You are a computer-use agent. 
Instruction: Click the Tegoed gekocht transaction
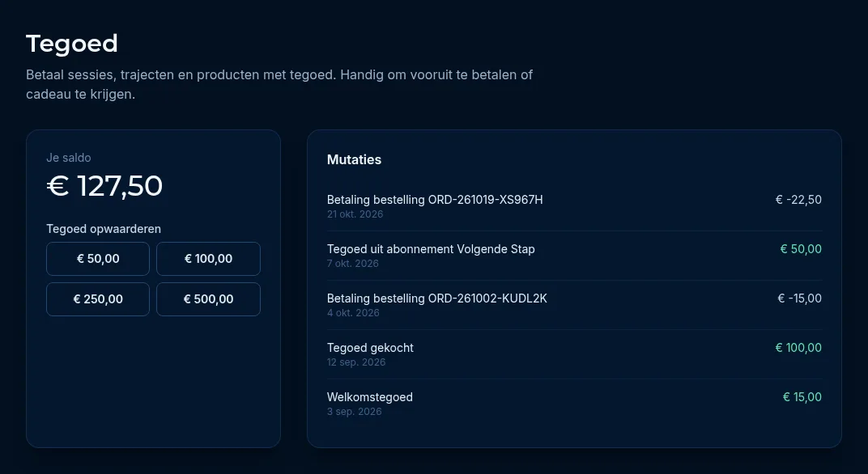[x=574, y=354]
